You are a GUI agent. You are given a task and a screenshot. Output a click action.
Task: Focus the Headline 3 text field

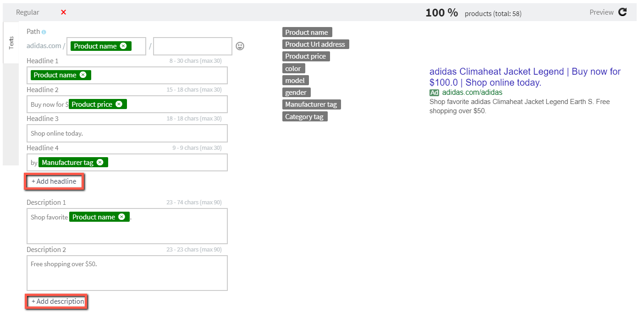[x=127, y=133]
